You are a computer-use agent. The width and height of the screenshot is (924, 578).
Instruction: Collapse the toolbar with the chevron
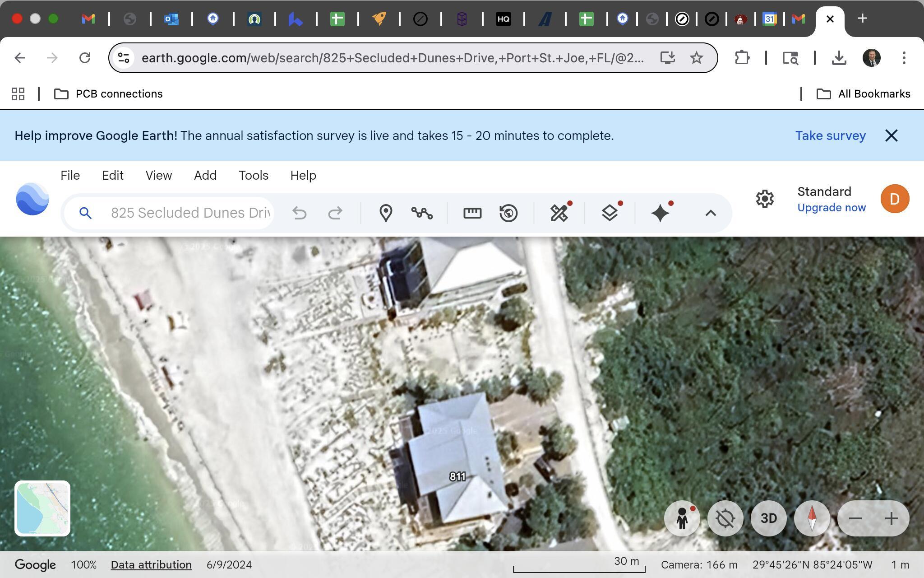tap(710, 213)
